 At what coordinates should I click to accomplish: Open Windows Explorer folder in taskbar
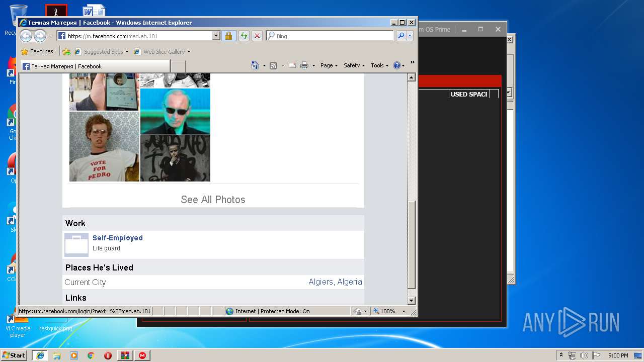click(57, 355)
